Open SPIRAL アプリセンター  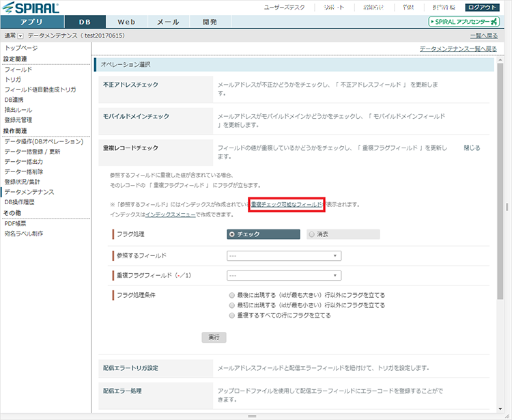[x=464, y=22]
